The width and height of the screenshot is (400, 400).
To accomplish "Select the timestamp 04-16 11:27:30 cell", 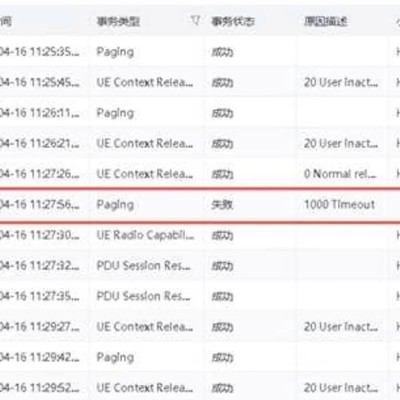I will [x=40, y=235].
